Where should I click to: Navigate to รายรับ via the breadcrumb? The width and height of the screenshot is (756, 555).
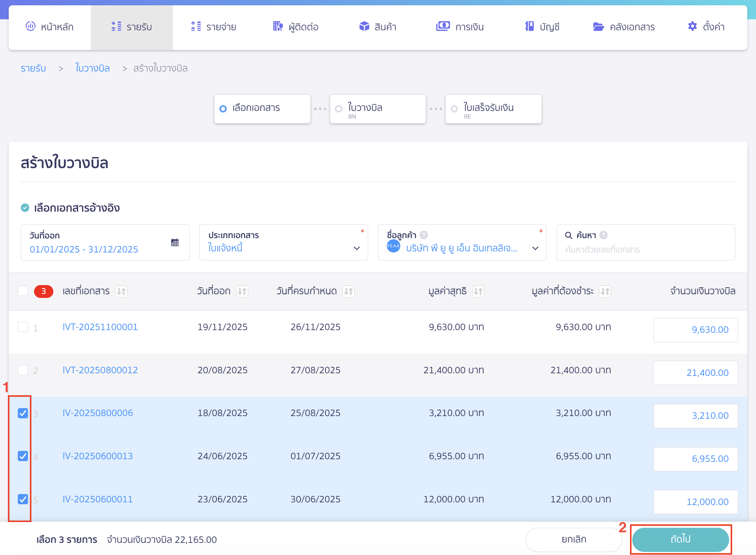[x=33, y=68]
